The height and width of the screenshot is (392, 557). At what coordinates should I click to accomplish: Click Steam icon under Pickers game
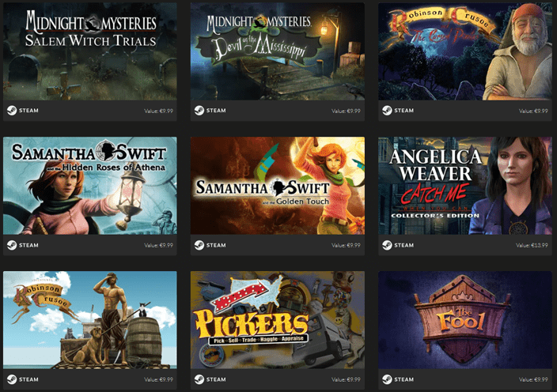pyautogui.click(x=199, y=379)
